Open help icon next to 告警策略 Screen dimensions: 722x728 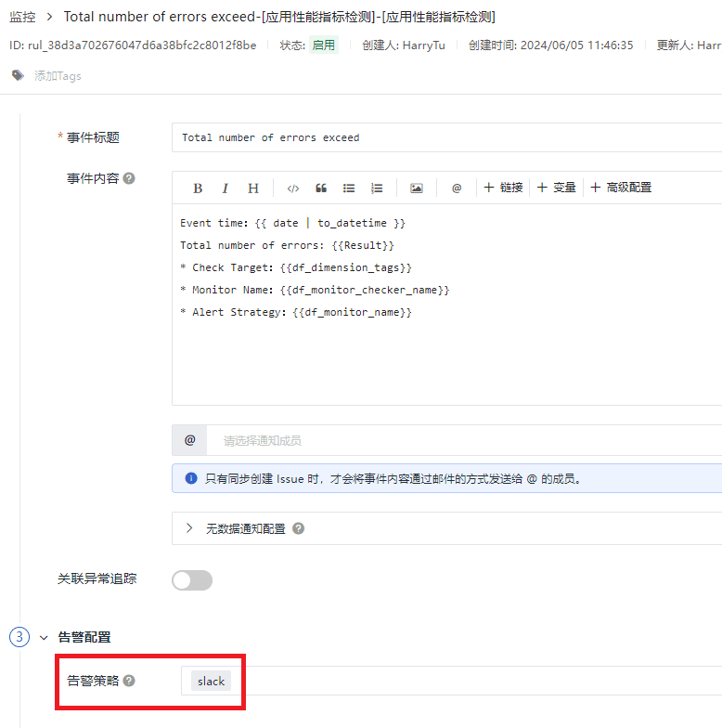(130, 681)
